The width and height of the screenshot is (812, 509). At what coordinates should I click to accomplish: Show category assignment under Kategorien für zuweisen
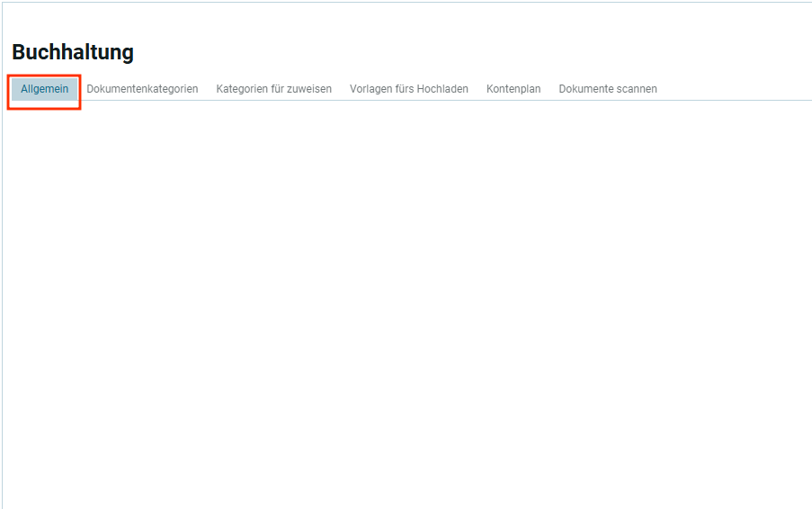[x=273, y=89]
